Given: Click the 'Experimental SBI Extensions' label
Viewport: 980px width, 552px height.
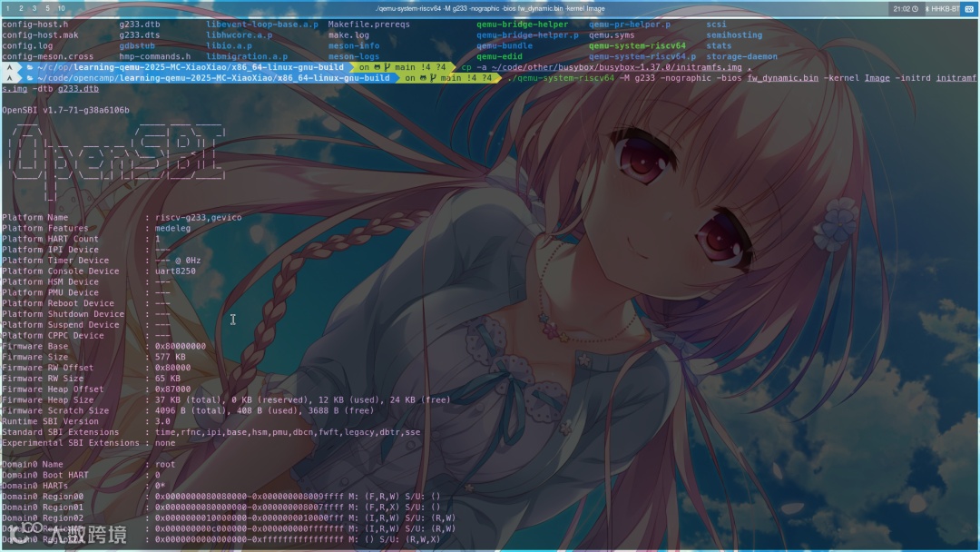Looking at the screenshot, I should click(x=71, y=443).
